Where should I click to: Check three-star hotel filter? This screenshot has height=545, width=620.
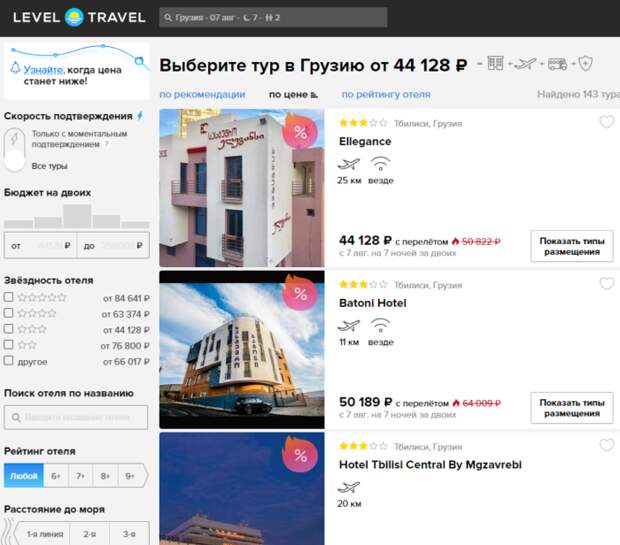pyautogui.click(x=8, y=329)
